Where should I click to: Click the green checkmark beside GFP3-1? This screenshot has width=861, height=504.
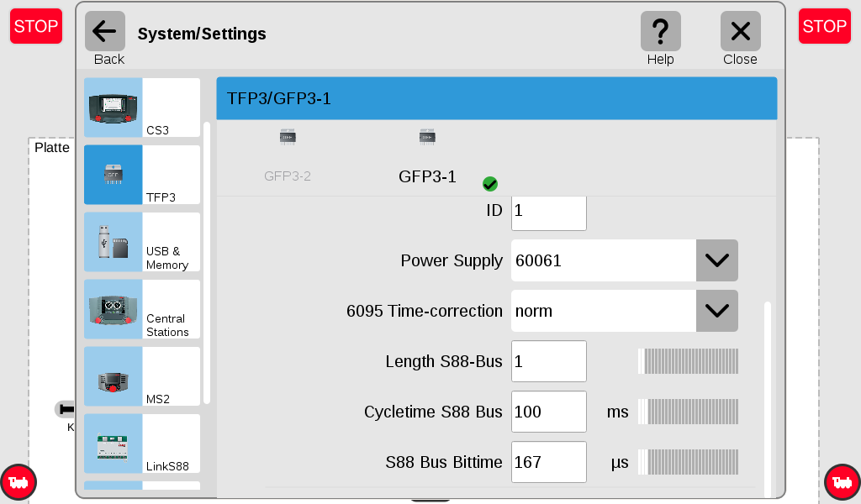click(490, 184)
